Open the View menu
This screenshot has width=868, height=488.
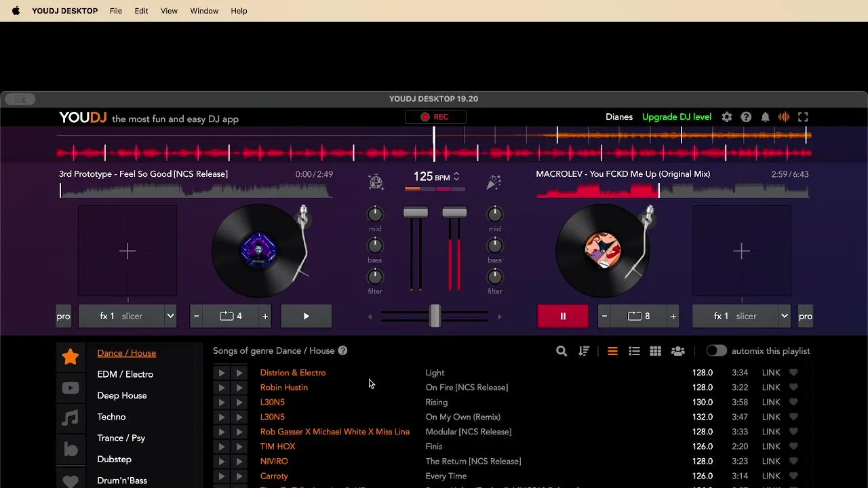click(169, 11)
